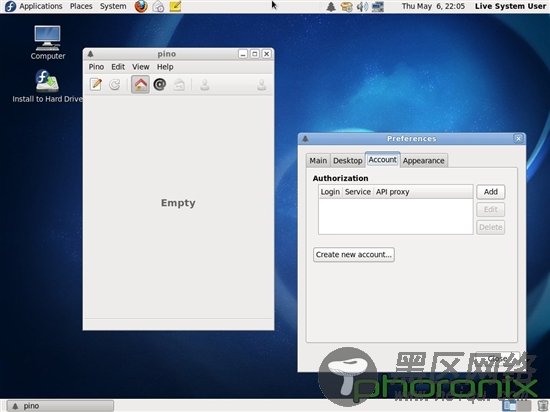Click the package update tray icon

346,6
